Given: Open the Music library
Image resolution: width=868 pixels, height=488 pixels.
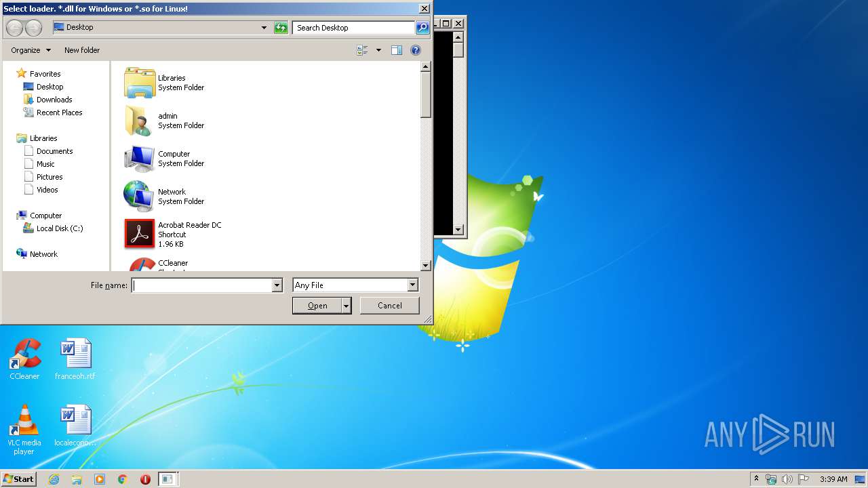Looking at the screenshot, I should tap(45, 164).
